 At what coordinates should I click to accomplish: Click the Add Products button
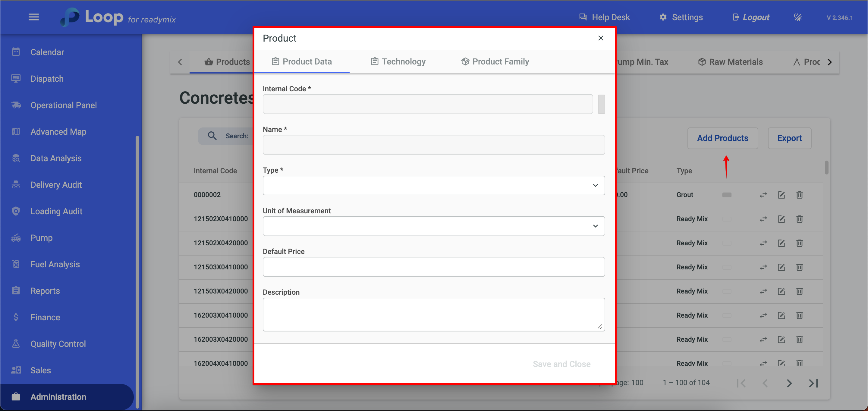click(x=722, y=138)
